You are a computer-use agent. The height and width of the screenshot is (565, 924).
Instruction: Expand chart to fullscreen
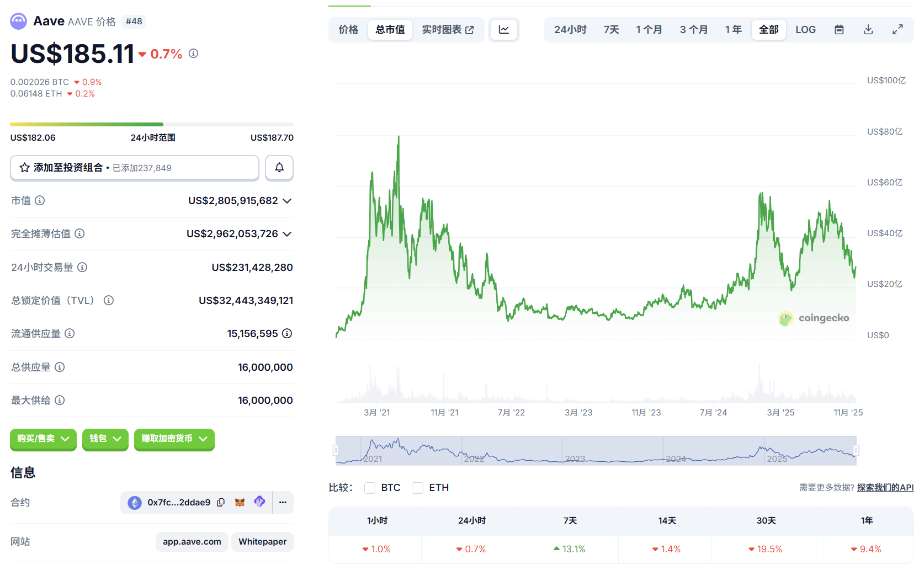[x=898, y=30]
